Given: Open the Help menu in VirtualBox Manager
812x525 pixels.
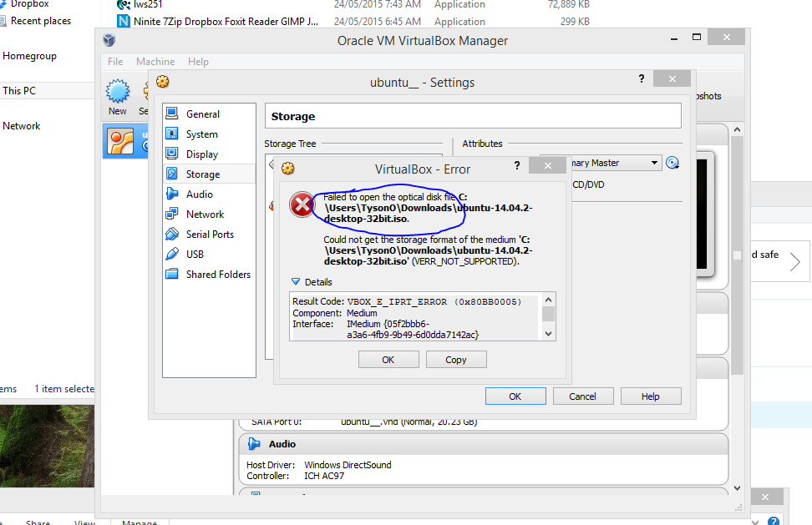Looking at the screenshot, I should (198, 62).
